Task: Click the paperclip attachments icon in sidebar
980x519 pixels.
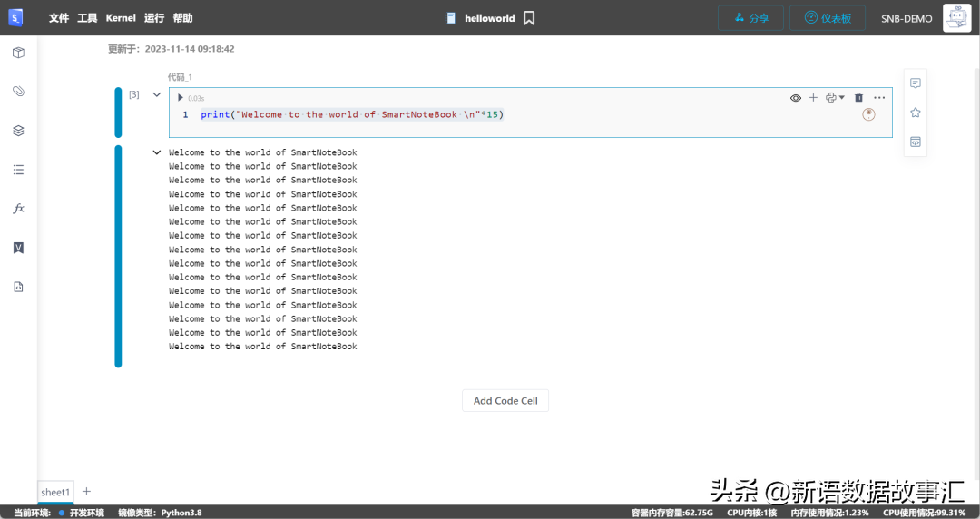Action: pos(18,92)
